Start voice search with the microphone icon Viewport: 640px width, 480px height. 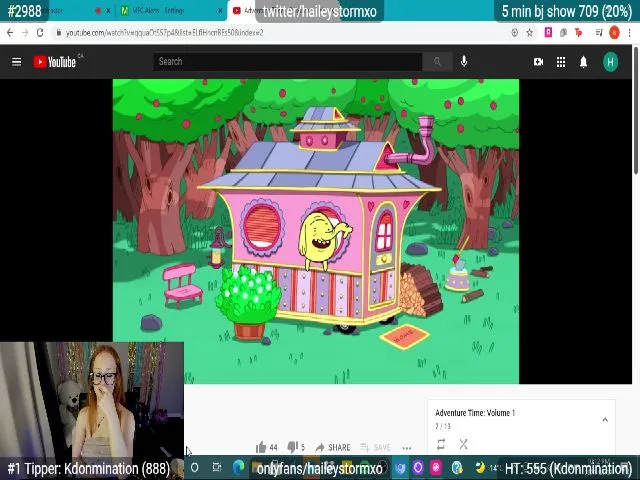point(464,62)
